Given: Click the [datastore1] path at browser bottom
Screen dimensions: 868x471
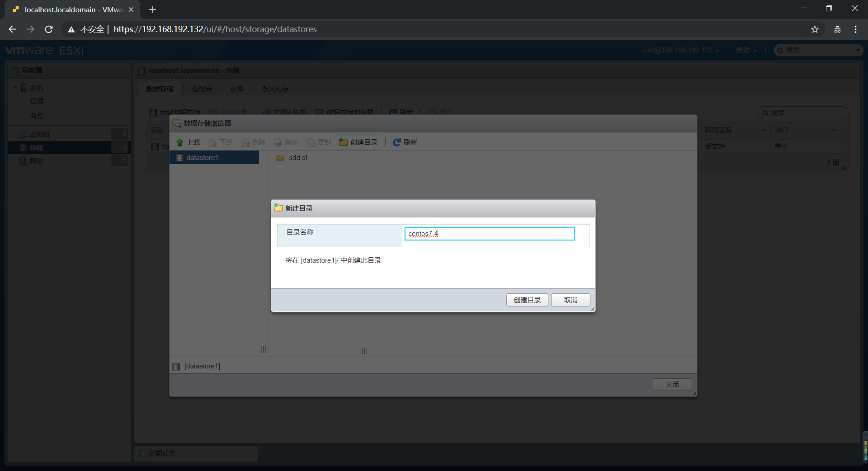Looking at the screenshot, I should (202, 366).
